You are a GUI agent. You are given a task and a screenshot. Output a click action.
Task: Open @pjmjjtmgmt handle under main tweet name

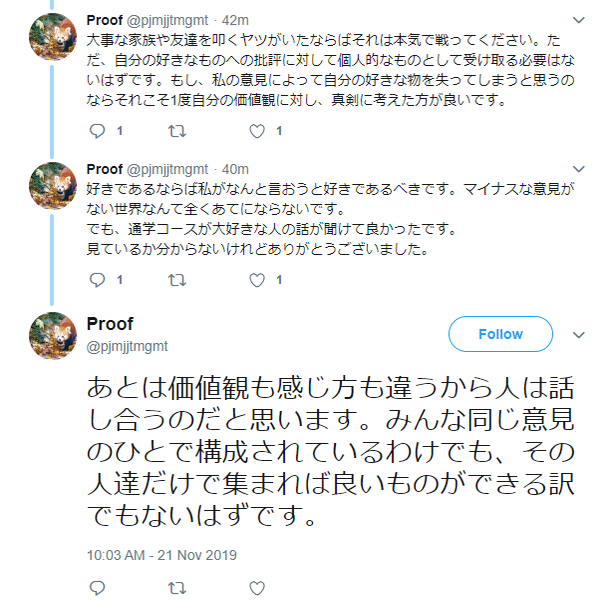point(128,346)
